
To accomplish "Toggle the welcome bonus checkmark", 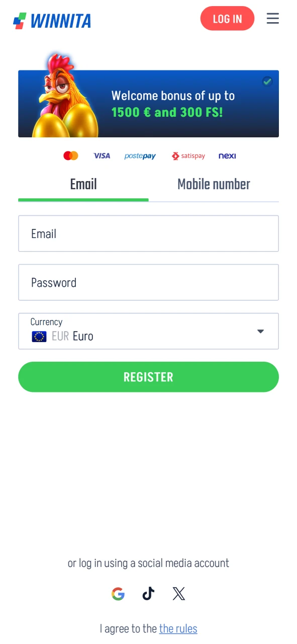I will [267, 81].
